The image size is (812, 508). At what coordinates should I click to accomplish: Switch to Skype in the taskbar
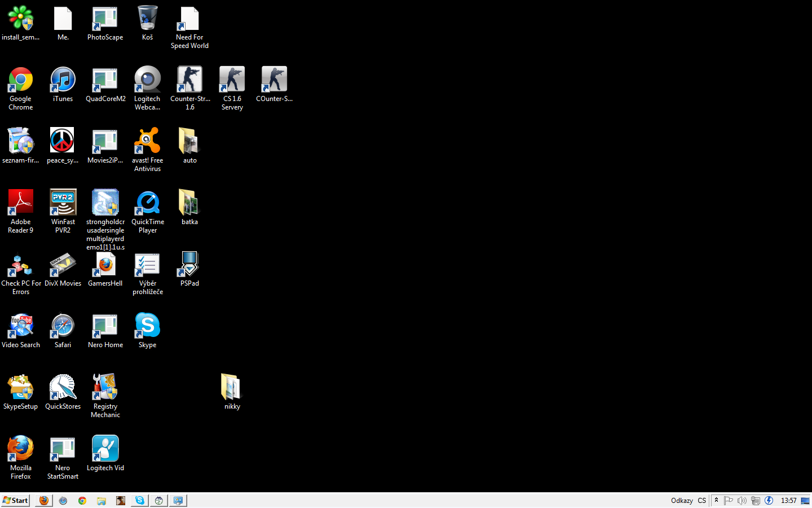click(x=140, y=500)
